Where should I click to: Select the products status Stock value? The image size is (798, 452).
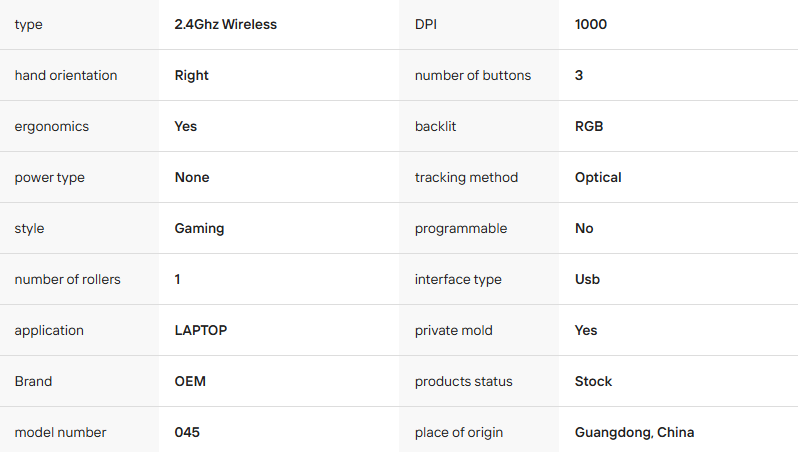pyautogui.click(x=593, y=381)
